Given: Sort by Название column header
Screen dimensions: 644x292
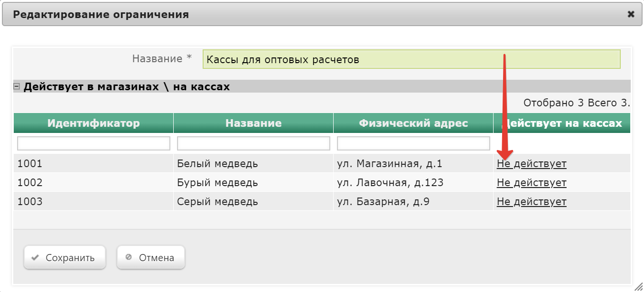Looking at the screenshot, I should point(253,123).
